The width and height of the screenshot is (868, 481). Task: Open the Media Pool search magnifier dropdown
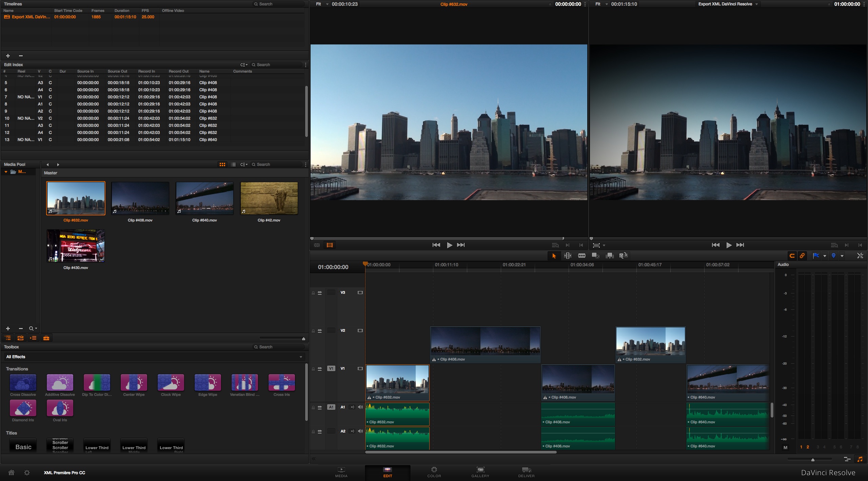(x=33, y=328)
